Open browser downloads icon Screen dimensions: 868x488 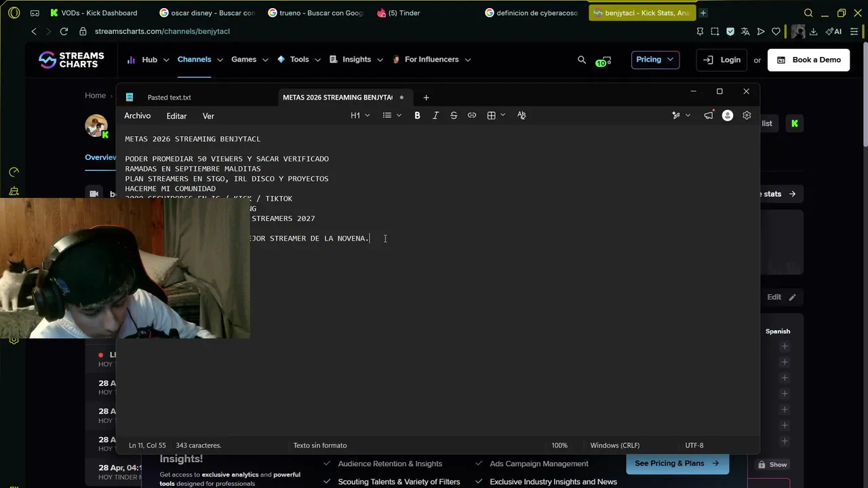click(813, 31)
